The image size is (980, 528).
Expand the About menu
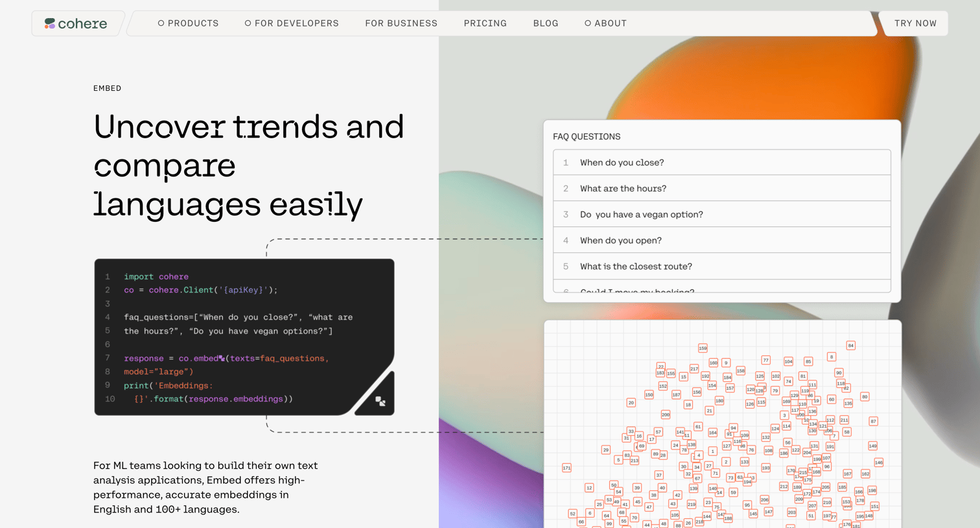point(605,23)
